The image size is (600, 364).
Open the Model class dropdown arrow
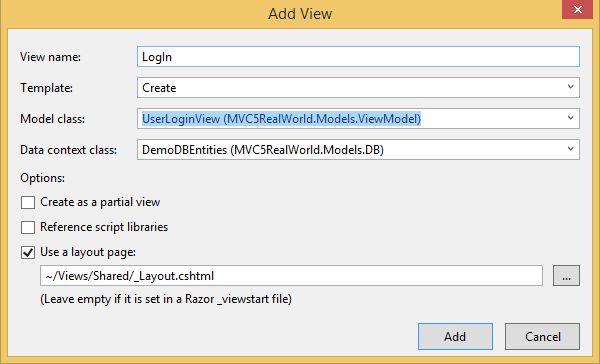tap(570, 118)
